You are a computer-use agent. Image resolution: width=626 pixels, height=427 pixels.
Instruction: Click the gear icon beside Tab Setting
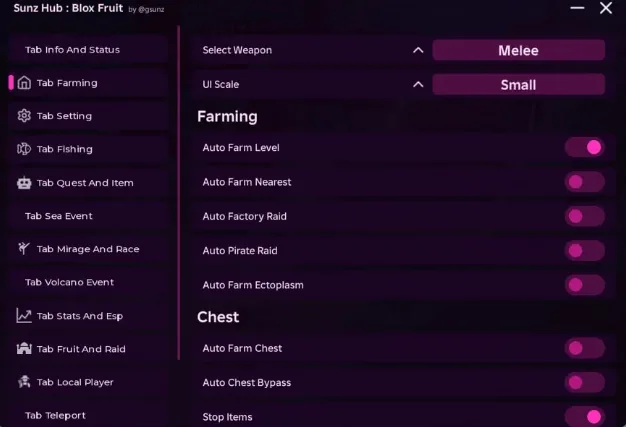(x=24, y=116)
